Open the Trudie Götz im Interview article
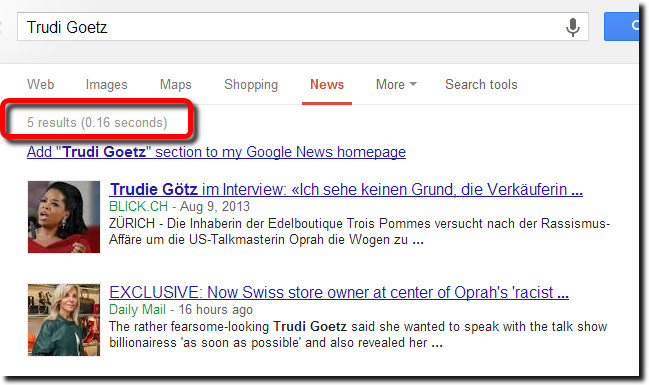The image size is (649, 385). coord(346,190)
